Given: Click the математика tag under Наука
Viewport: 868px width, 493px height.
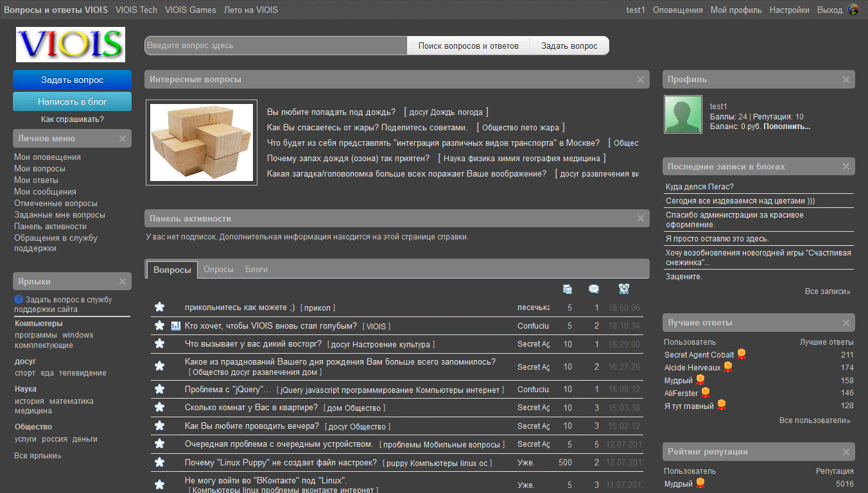Looking at the screenshot, I should coord(71,401).
